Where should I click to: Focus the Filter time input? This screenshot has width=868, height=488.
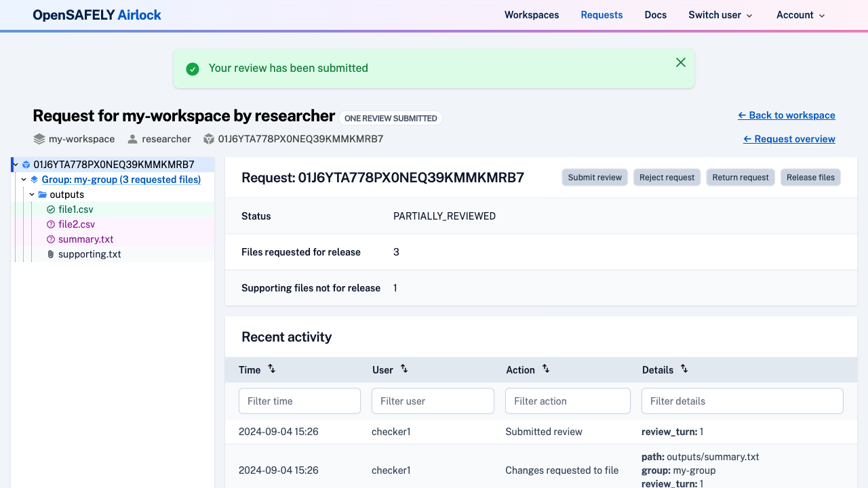tap(300, 401)
